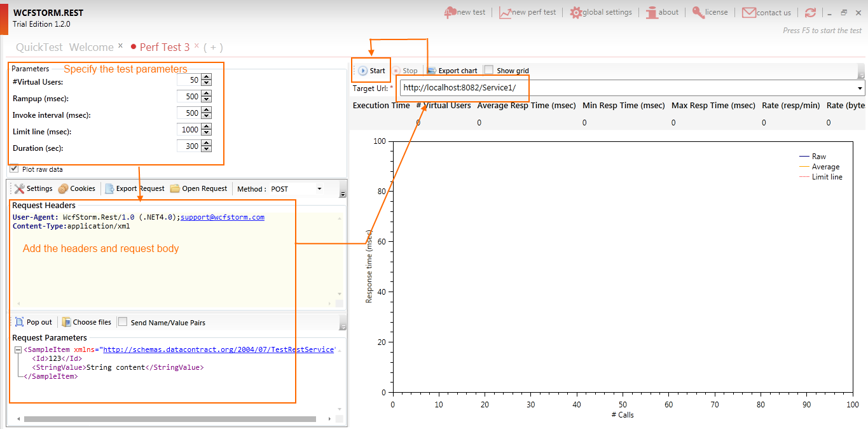This screenshot has height=429, width=868.
Task: Decrease the Duration (sec) value
Action: (x=206, y=148)
